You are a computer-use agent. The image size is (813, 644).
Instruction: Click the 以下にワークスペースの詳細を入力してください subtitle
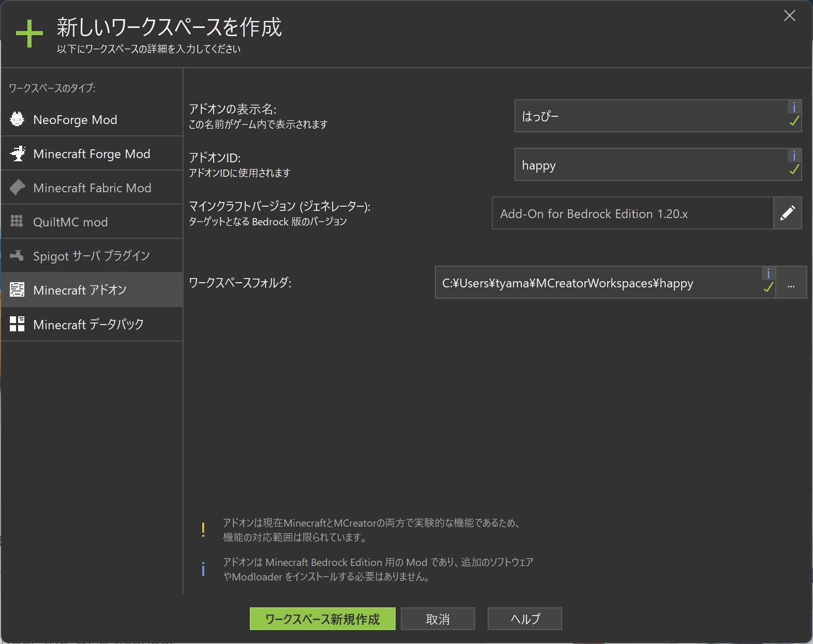coord(149,49)
